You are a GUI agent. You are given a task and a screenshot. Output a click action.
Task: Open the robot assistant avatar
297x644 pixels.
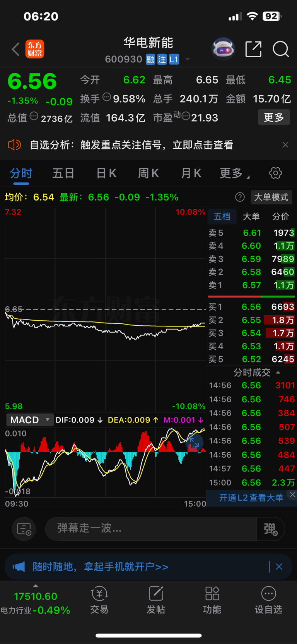click(x=223, y=49)
